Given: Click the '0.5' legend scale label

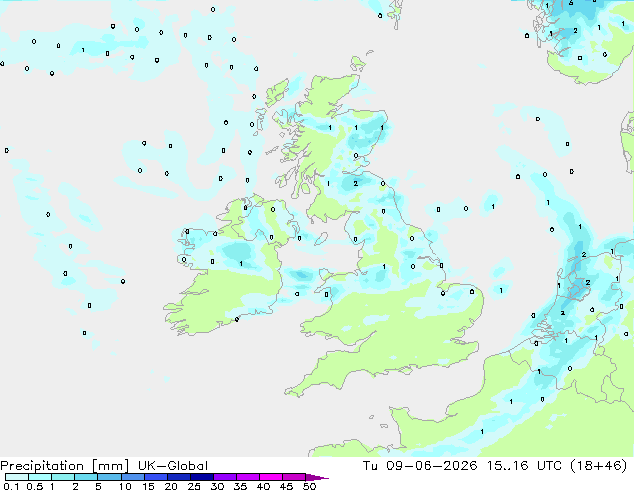Looking at the screenshot, I should coord(35,486).
